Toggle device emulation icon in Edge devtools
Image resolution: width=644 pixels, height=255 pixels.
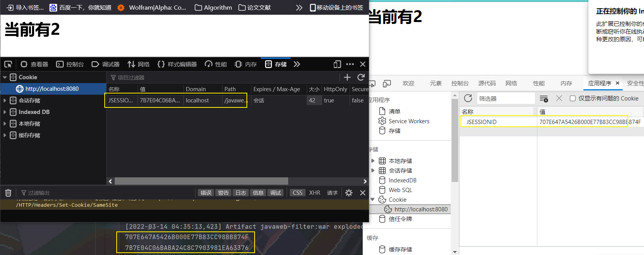(x=387, y=83)
